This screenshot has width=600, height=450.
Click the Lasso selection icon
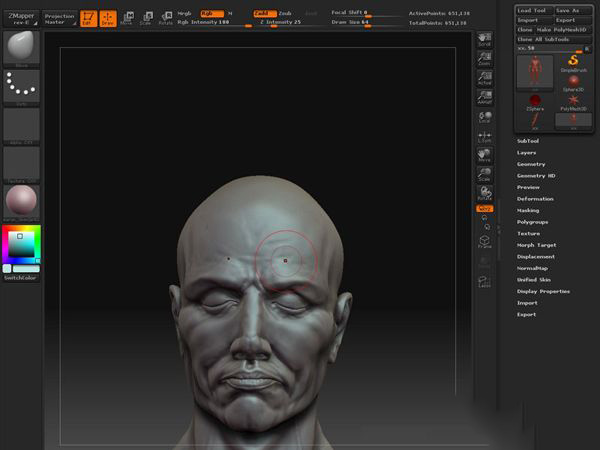(484, 282)
